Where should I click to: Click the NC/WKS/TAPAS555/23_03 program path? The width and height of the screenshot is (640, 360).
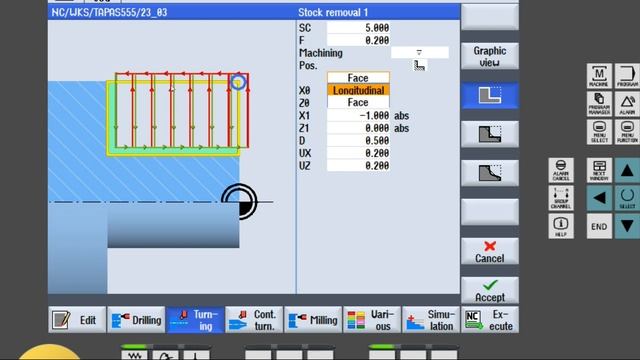tap(109, 12)
